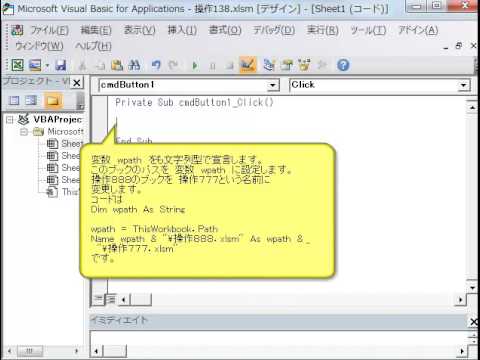The width and height of the screenshot is (480, 360).
Task: Click code window horizontal scroll right arrow
Action: pos(460,300)
